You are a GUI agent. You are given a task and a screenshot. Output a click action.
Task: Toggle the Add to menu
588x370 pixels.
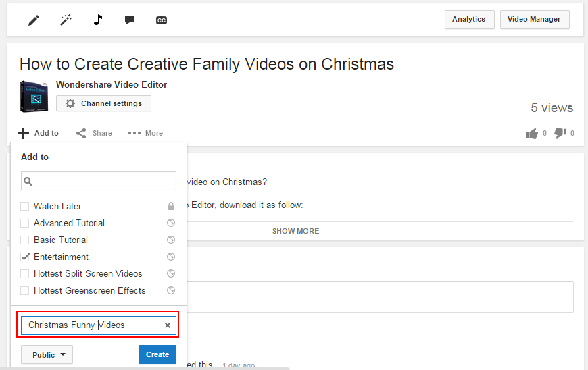coord(38,133)
